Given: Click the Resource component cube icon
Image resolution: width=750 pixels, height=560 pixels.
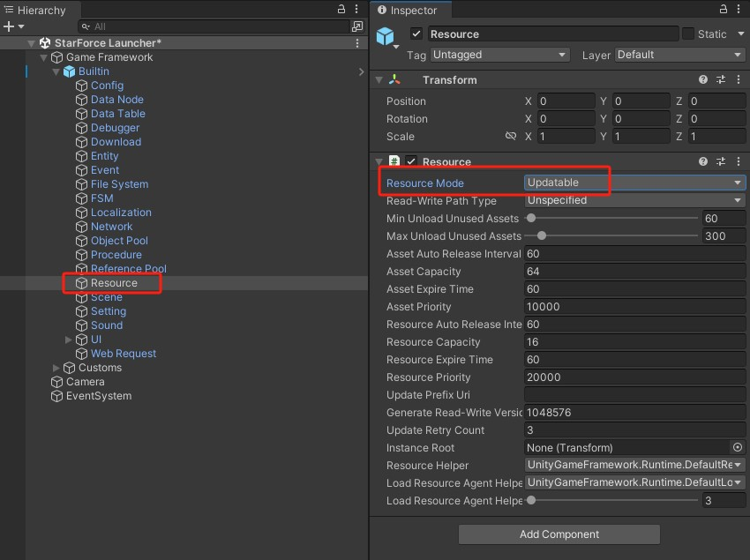Looking at the screenshot, I should point(394,161).
